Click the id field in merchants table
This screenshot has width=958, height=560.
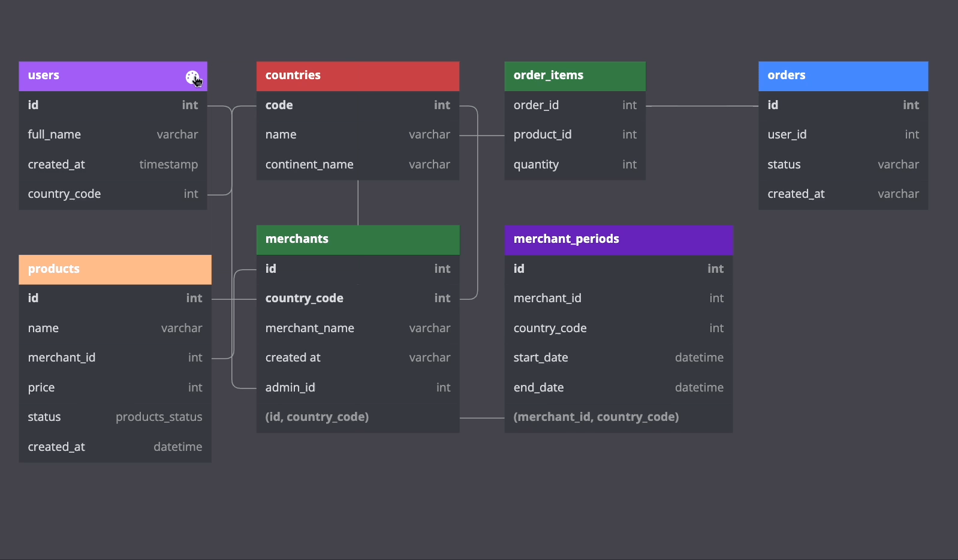[x=358, y=269]
